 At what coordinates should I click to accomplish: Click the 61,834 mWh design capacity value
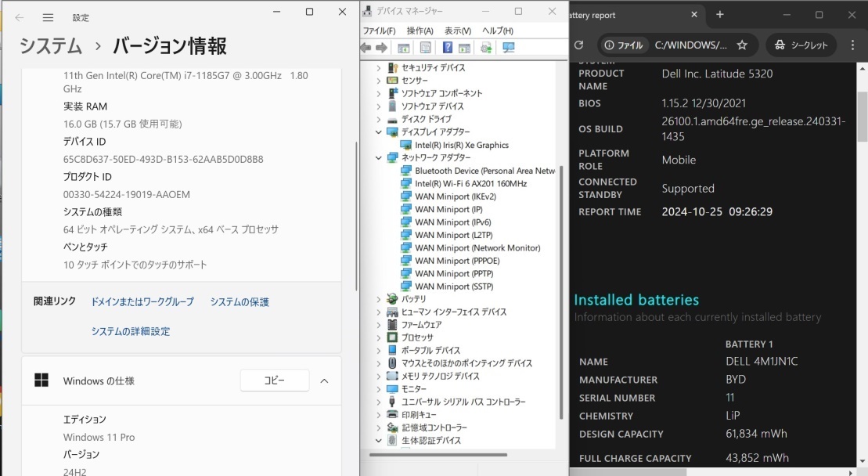[x=756, y=434]
